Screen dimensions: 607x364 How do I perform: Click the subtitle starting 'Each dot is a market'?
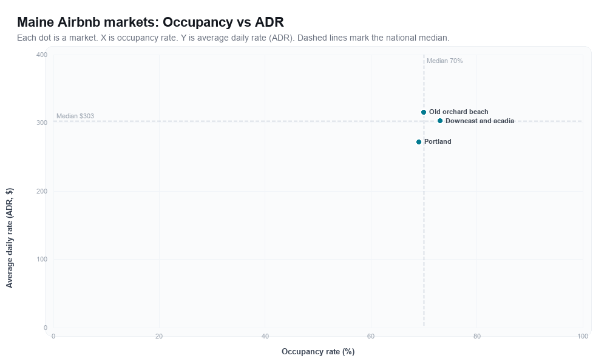[233, 38]
